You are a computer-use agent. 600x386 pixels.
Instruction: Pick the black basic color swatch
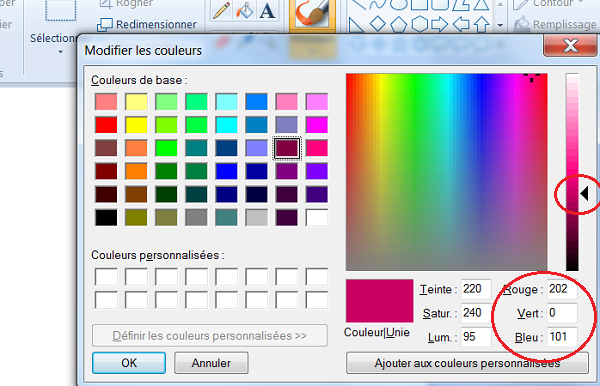click(106, 217)
